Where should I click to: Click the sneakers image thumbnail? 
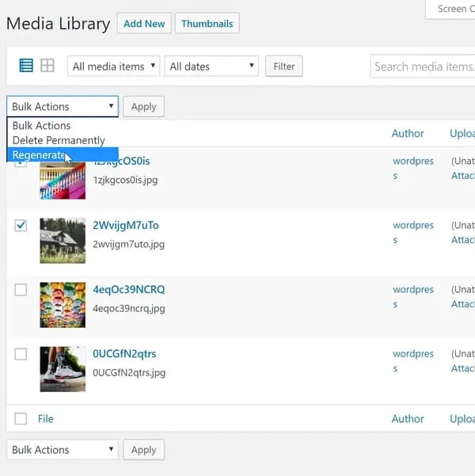63,369
